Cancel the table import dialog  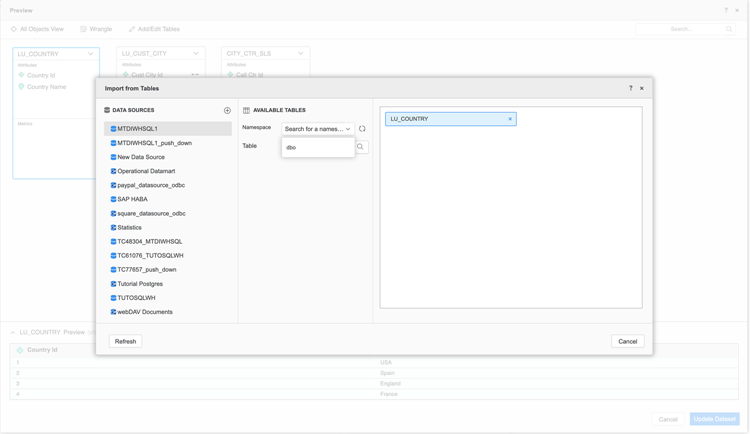point(627,341)
